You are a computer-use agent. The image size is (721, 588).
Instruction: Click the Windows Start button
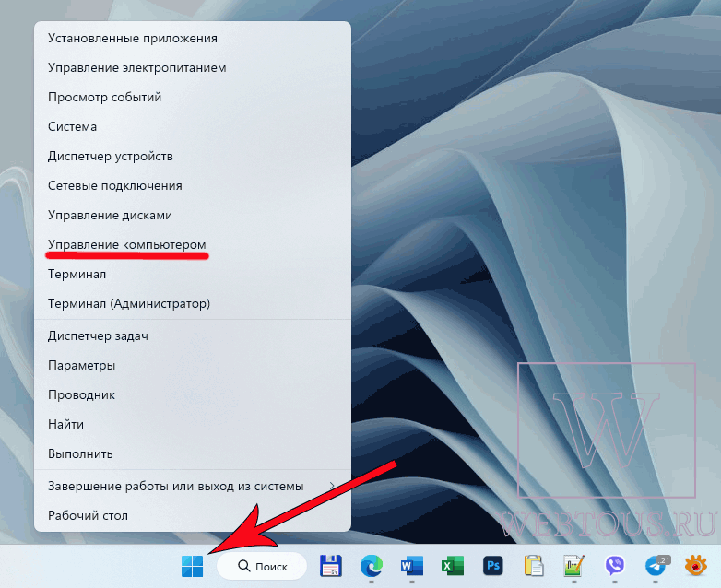tap(192, 566)
